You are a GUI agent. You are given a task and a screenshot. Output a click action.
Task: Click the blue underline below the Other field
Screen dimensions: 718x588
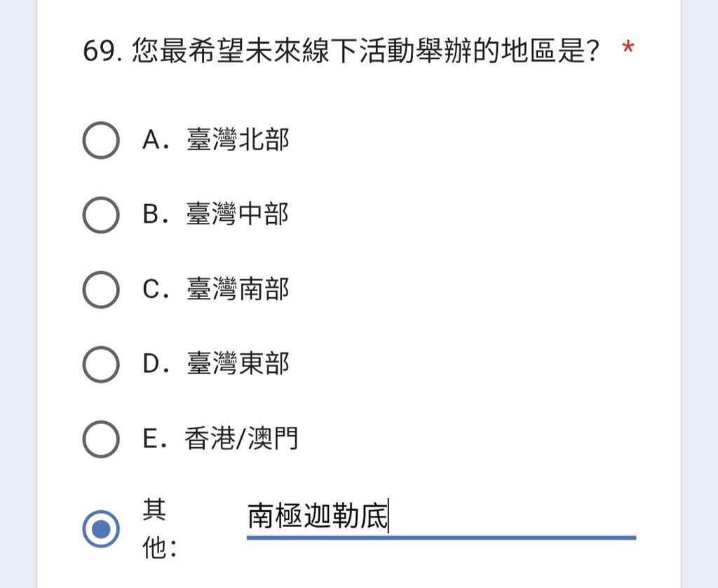coord(442,538)
